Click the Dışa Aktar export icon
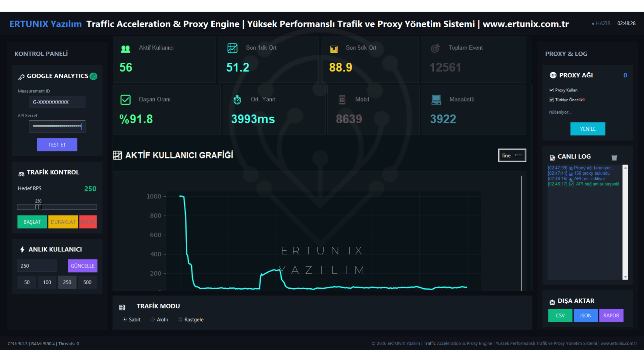644x362 pixels. [x=552, y=302]
